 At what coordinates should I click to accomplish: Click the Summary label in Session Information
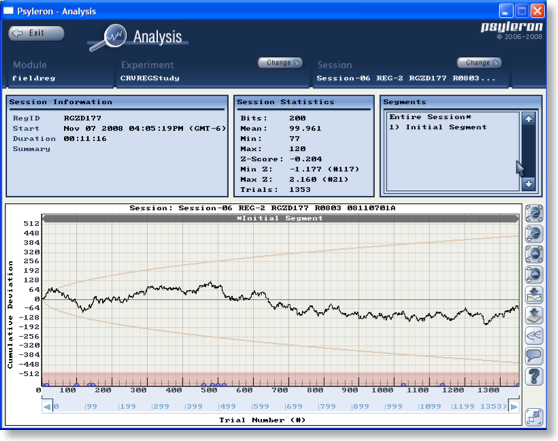pos(31,149)
